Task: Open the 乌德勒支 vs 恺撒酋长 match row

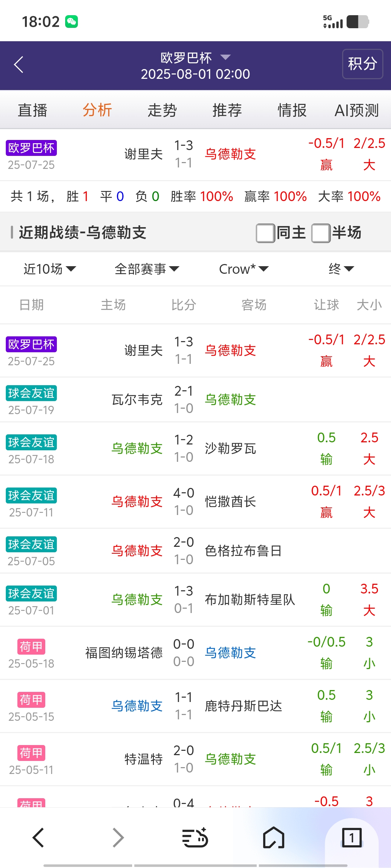Action: (195, 502)
